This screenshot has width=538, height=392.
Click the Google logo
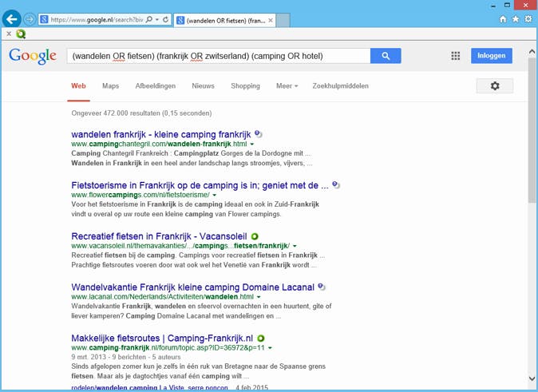point(33,56)
